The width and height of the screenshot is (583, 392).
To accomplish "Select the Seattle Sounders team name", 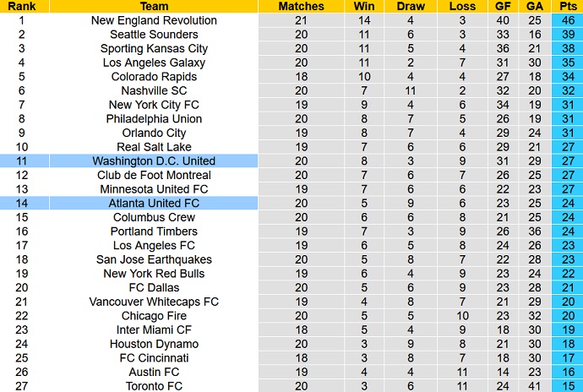I will tap(153, 35).
